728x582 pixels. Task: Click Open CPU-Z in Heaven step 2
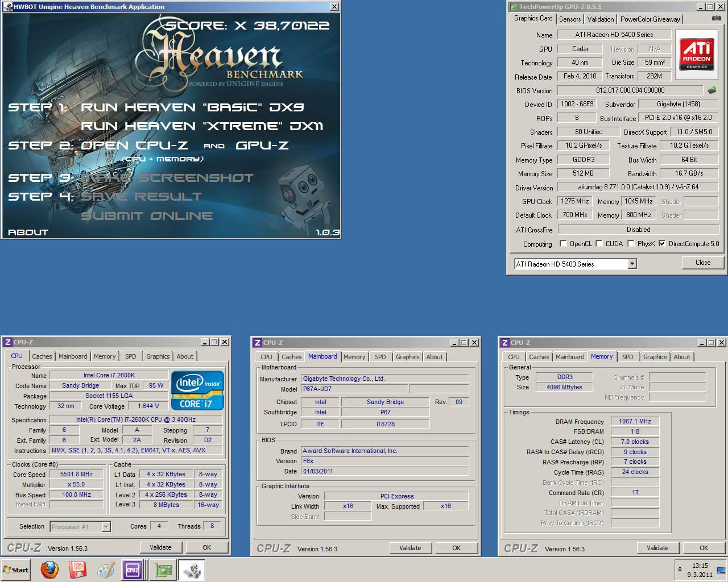coord(135,145)
